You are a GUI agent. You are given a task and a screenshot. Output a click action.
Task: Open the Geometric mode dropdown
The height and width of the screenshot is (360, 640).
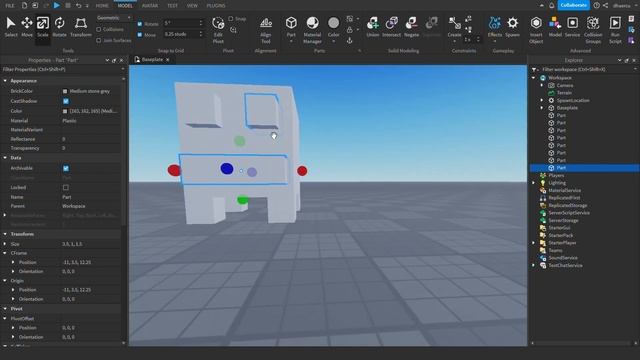[x=114, y=18]
